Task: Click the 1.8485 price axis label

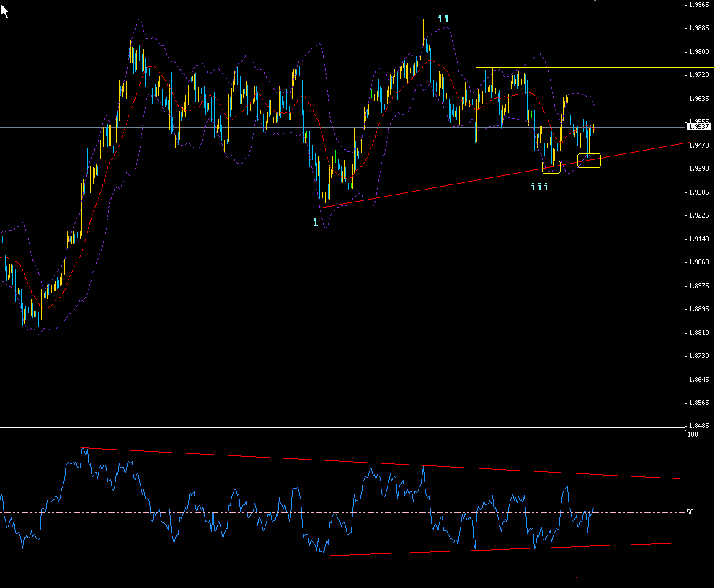Action: coord(698,426)
